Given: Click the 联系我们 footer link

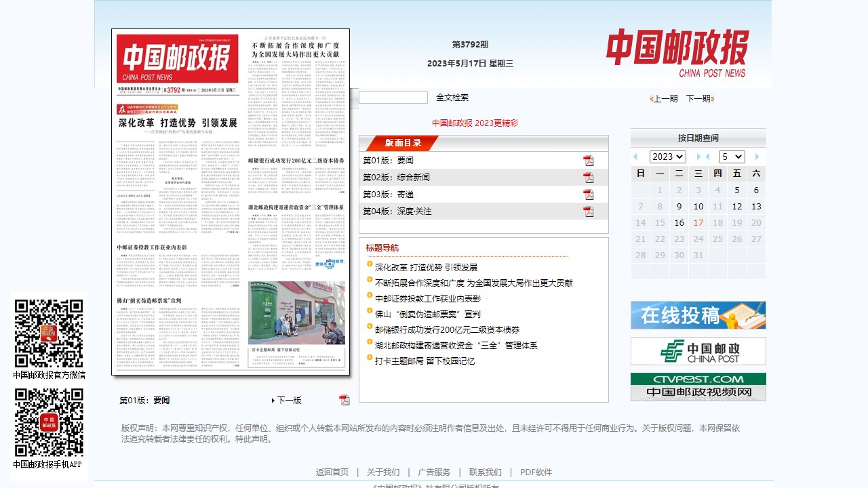Looking at the screenshot, I should (x=486, y=472).
